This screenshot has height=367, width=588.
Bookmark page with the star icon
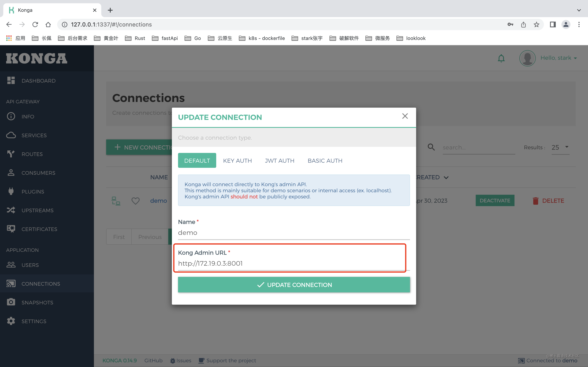pyautogui.click(x=537, y=24)
